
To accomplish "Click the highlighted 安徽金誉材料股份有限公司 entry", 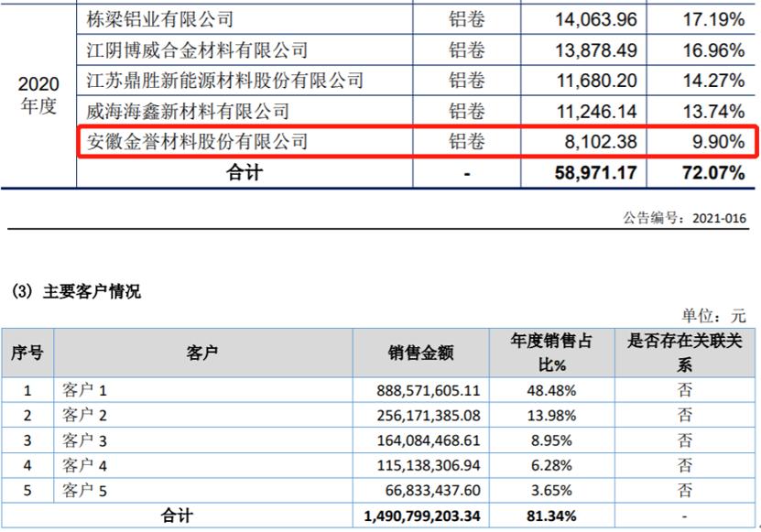I will click(196, 142).
